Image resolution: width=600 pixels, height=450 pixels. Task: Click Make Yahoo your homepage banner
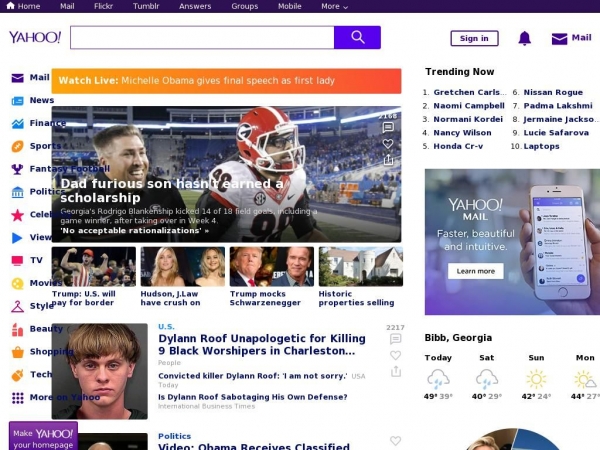tap(43, 436)
